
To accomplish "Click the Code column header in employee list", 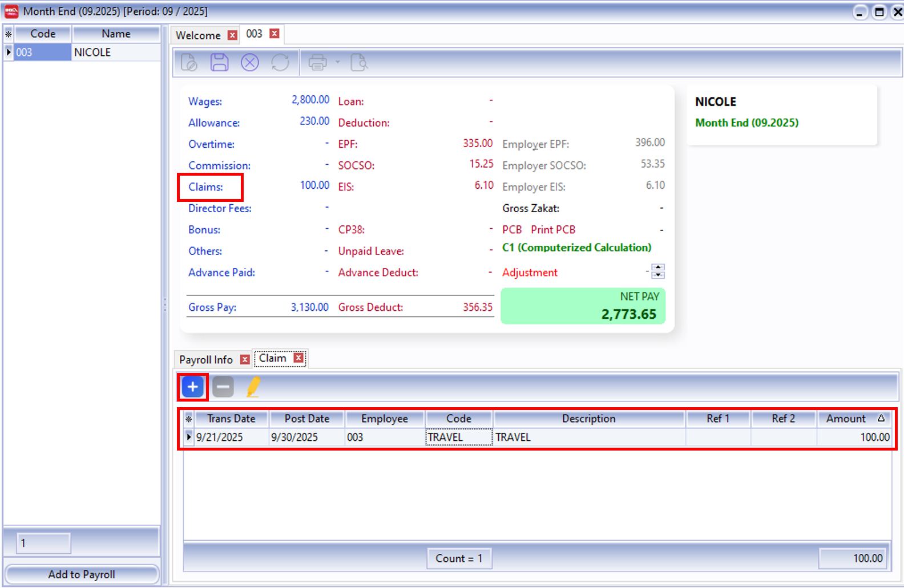I will pos(43,34).
